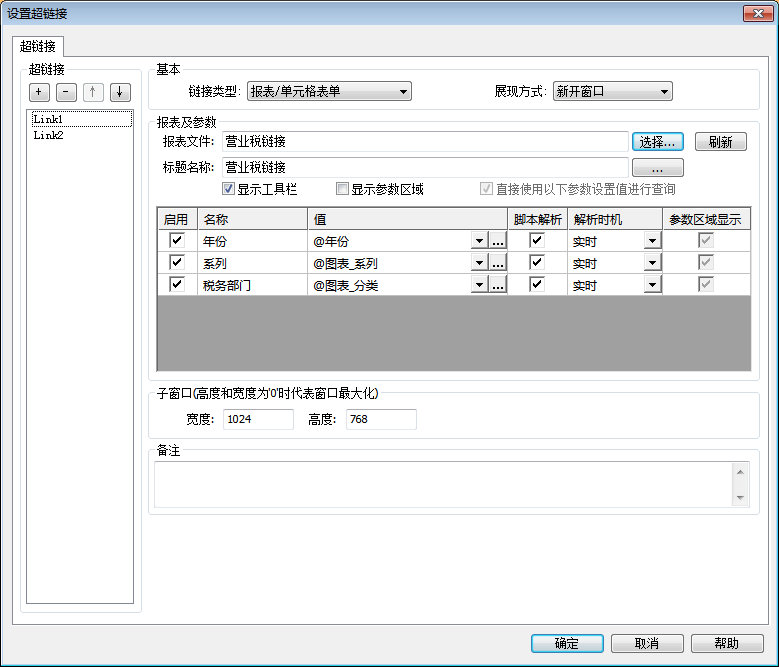Select the 超链接 tab

click(x=39, y=46)
